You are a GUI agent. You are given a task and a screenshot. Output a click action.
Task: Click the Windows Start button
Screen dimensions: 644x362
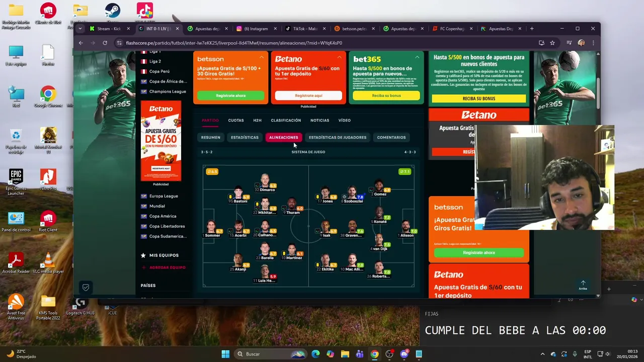click(x=225, y=354)
